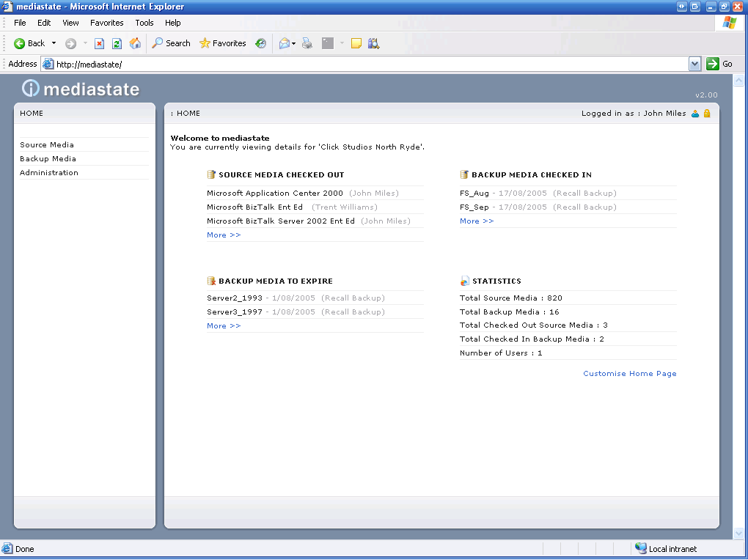Click Recall Backup for FS_Aug
This screenshot has height=560, width=748.
(x=584, y=194)
